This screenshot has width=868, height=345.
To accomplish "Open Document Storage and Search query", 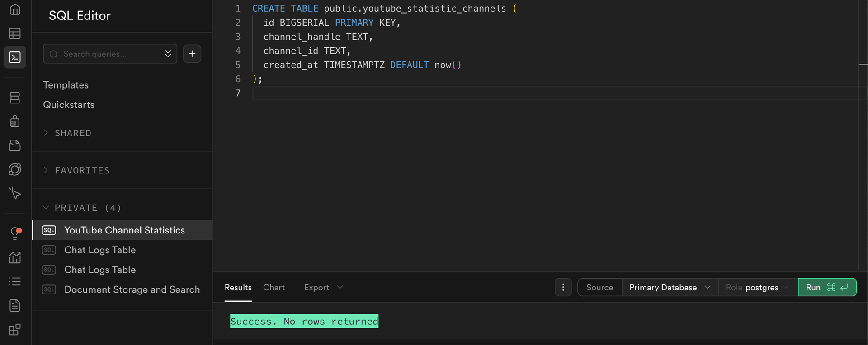I will point(132,289).
